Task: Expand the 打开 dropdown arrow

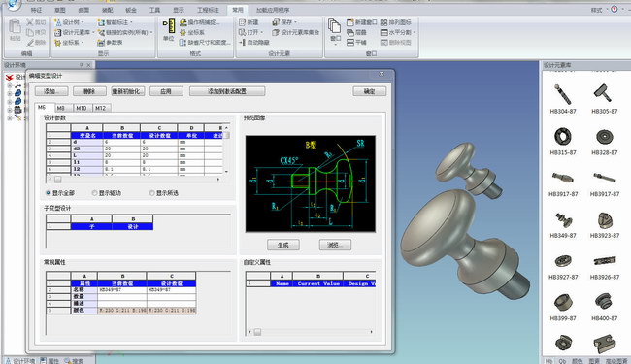Action: pos(262,32)
